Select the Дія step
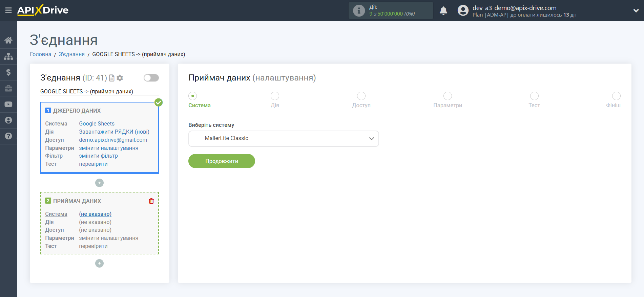Image resolution: width=644 pixels, height=297 pixels. tap(275, 96)
